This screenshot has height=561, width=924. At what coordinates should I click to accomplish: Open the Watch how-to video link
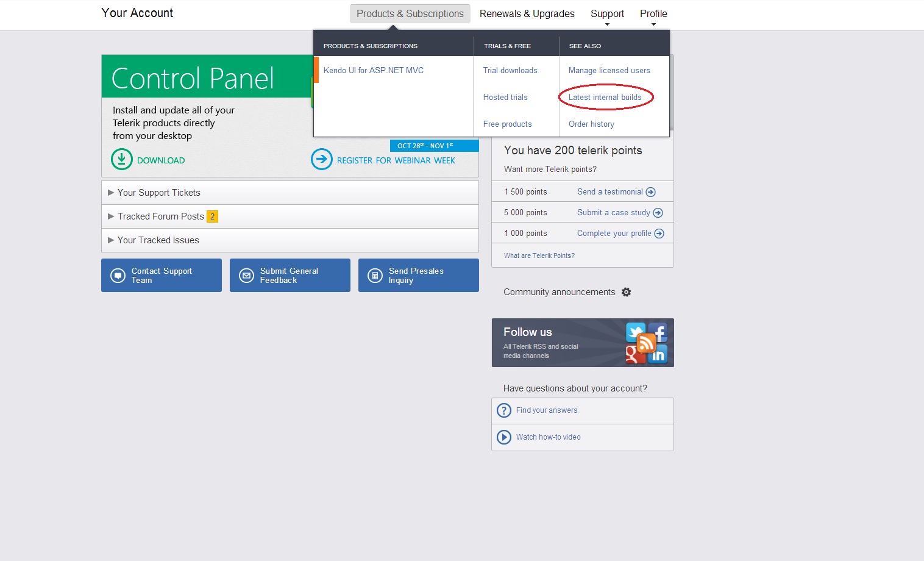[549, 437]
